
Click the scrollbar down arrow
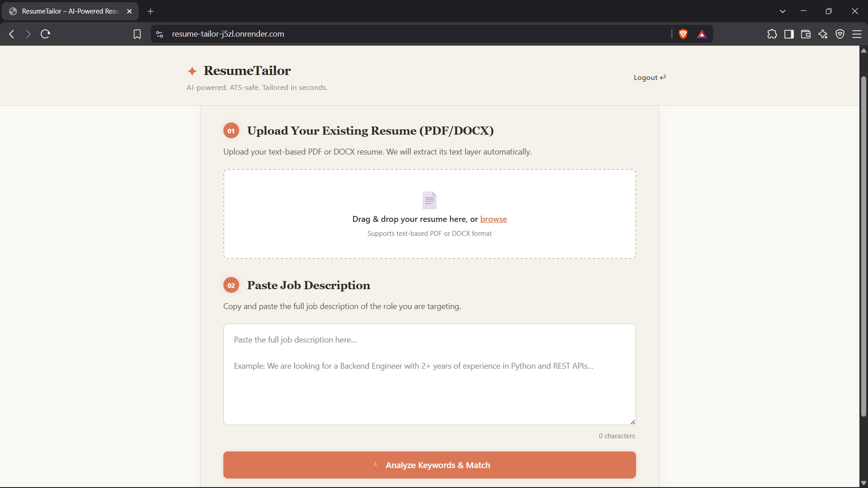tap(863, 483)
